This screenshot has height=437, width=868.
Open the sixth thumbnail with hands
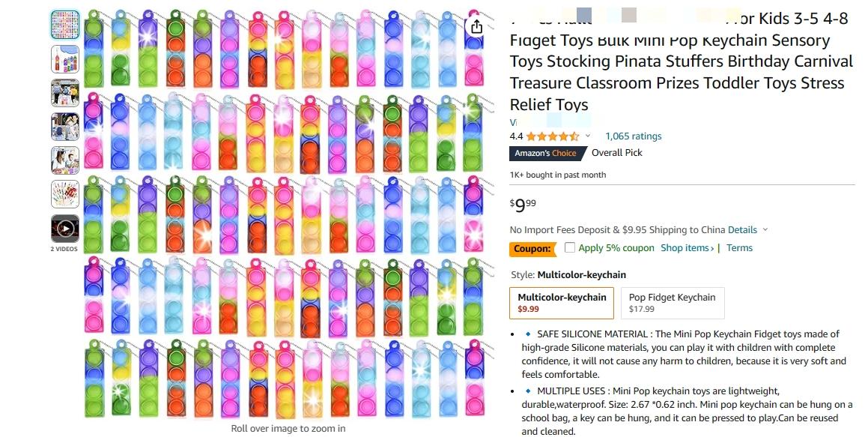[64, 194]
